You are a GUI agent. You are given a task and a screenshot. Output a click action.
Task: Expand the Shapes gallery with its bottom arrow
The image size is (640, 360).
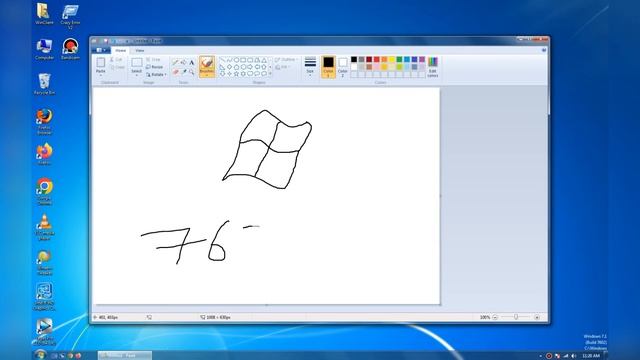click(x=270, y=74)
